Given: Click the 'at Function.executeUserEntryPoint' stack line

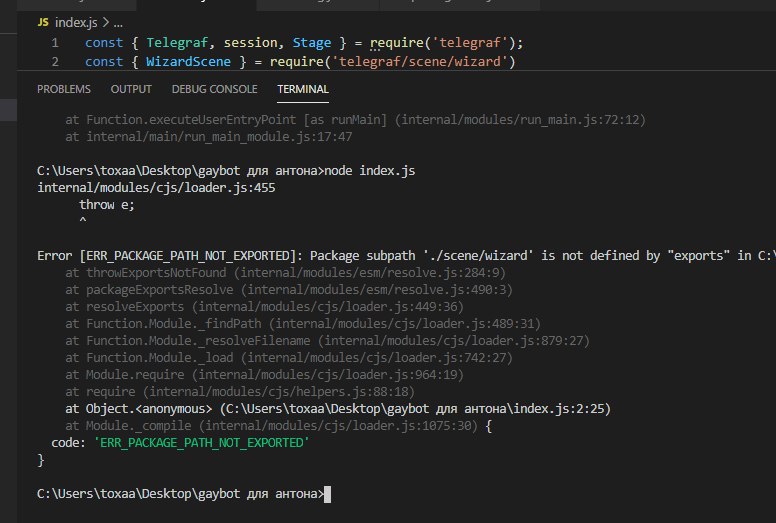Looking at the screenshot, I should [x=355, y=120].
